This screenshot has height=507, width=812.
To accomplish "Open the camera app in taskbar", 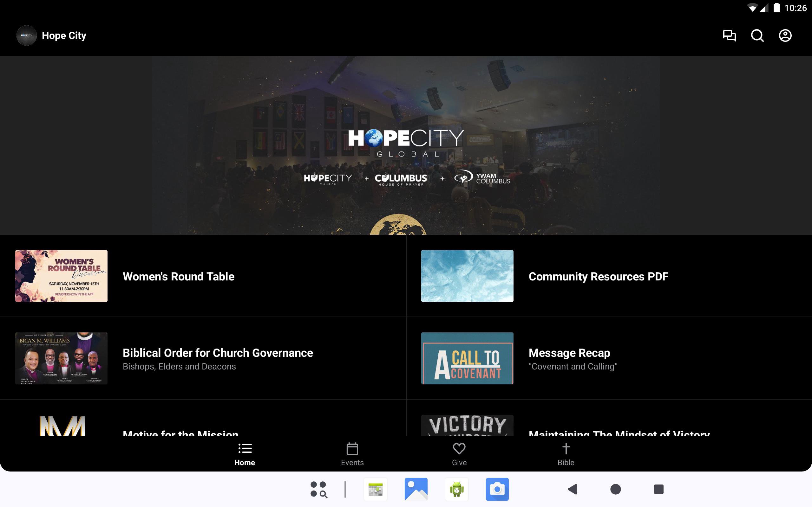I will pos(497,489).
